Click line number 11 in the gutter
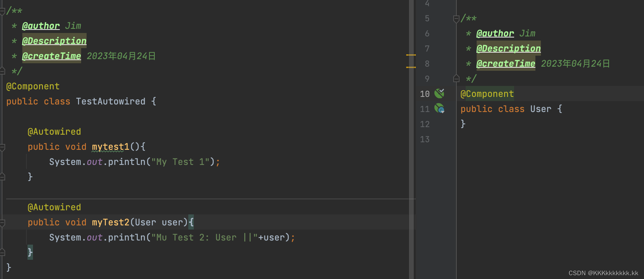The image size is (644, 279). 425,109
